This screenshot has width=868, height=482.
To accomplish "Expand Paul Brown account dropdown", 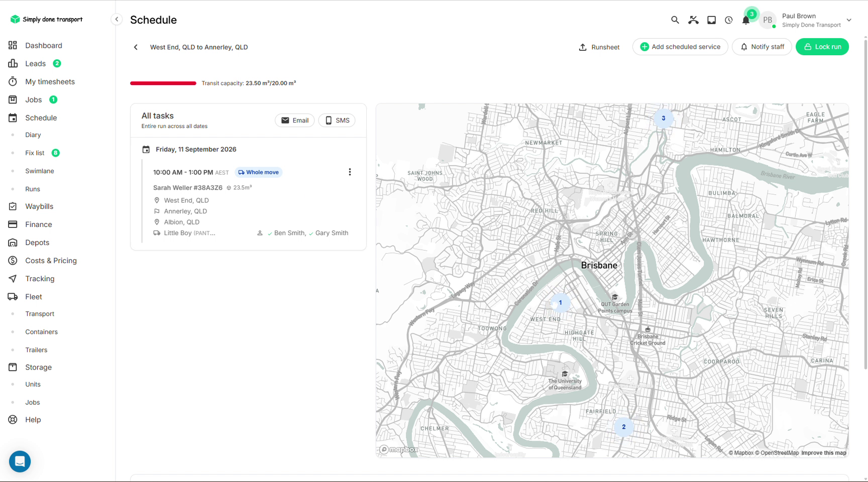I will pos(848,20).
